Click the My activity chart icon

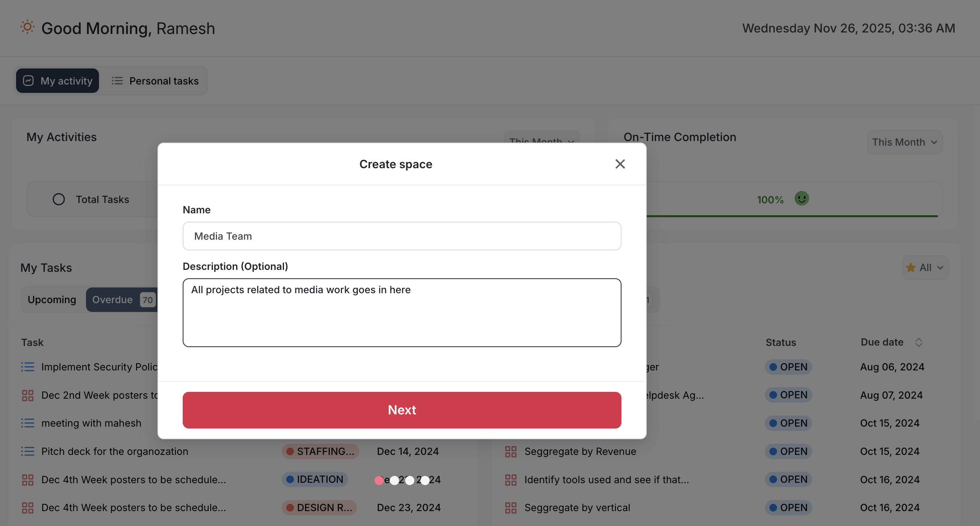point(28,81)
